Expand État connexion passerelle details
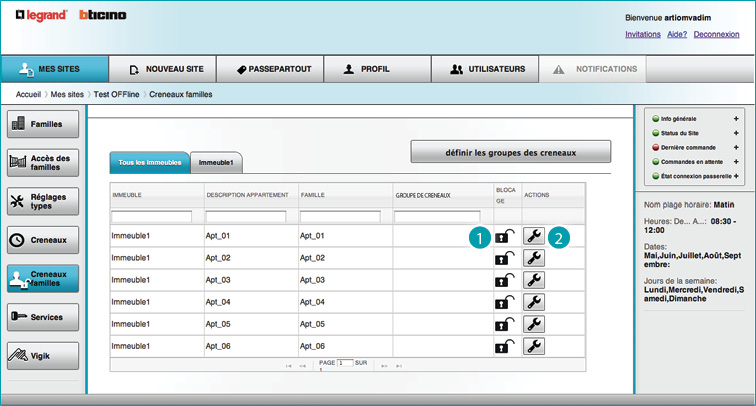The width and height of the screenshot is (756, 406). pyautogui.click(x=736, y=176)
